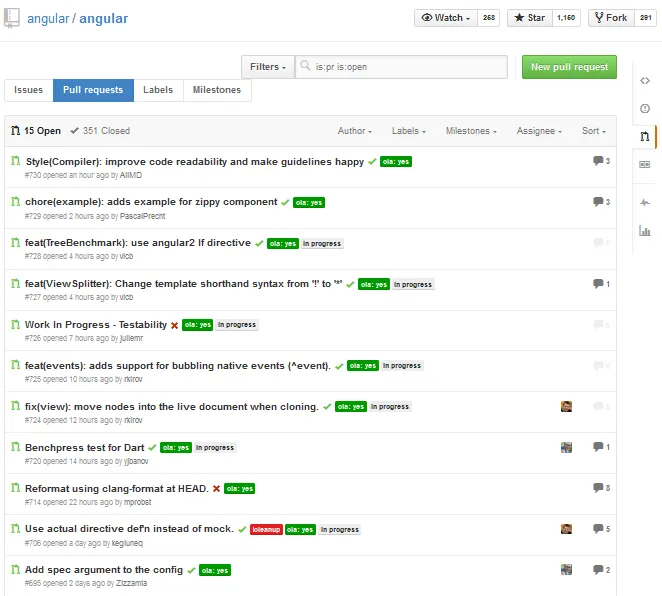
Task: Click author name PascalPrecht
Action: [x=142, y=216]
